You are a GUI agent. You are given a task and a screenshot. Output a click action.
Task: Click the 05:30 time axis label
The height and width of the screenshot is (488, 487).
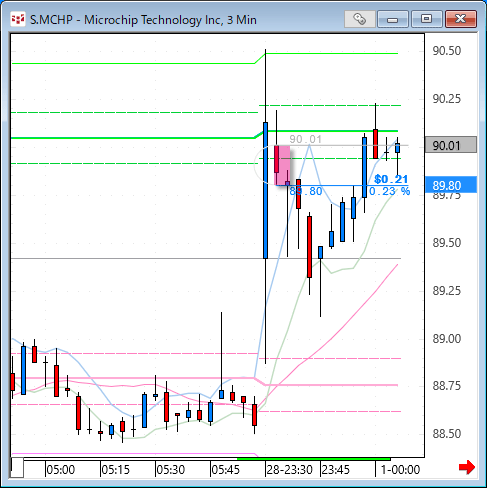(x=171, y=470)
